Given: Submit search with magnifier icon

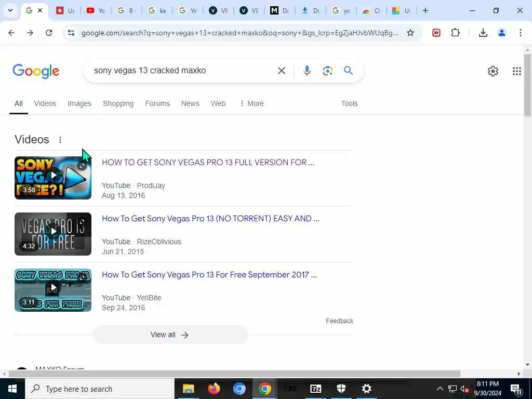Looking at the screenshot, I should point(348,71).
